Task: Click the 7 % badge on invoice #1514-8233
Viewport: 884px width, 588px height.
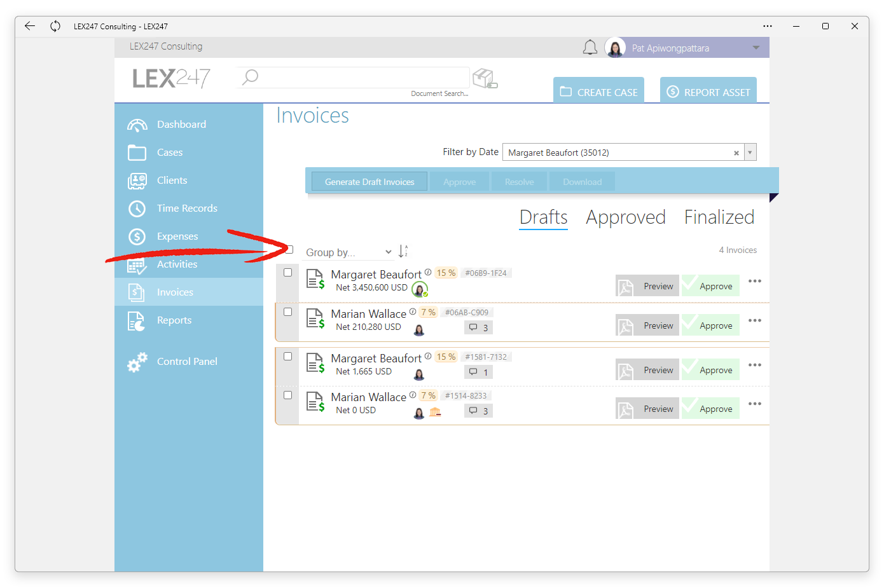Action: pyautogui.click(x=428, y=395)
